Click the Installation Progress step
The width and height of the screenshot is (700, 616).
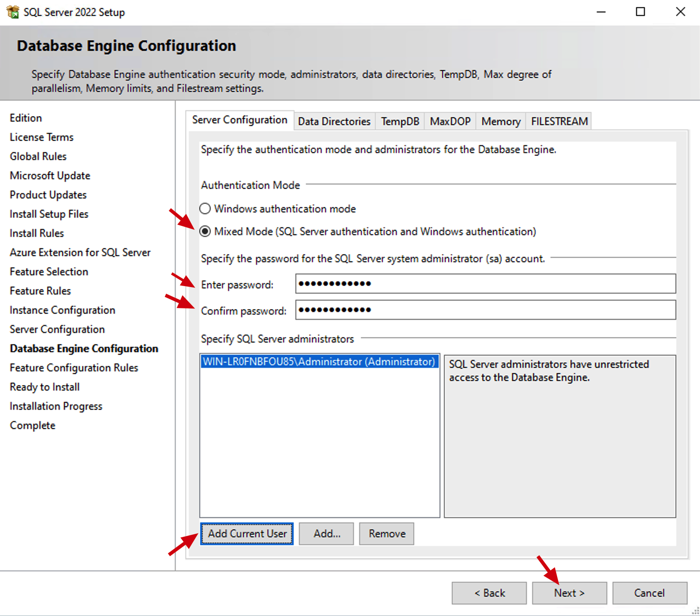(56, 406)
